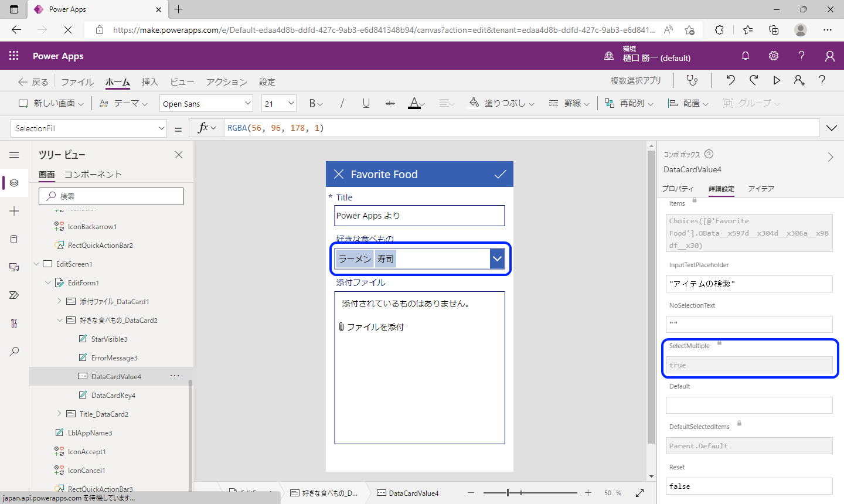Open Power Apps help question mark in the purple header

(801, 56)
